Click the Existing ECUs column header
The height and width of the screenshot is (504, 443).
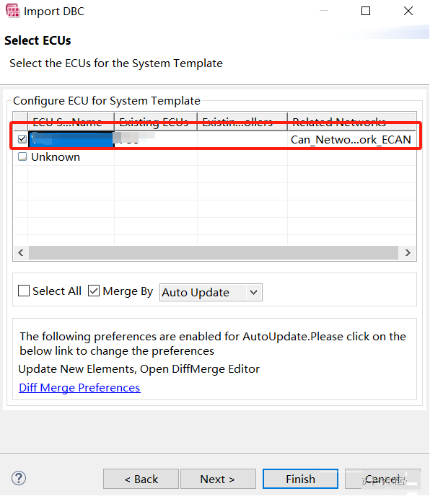tap(155, 122)
